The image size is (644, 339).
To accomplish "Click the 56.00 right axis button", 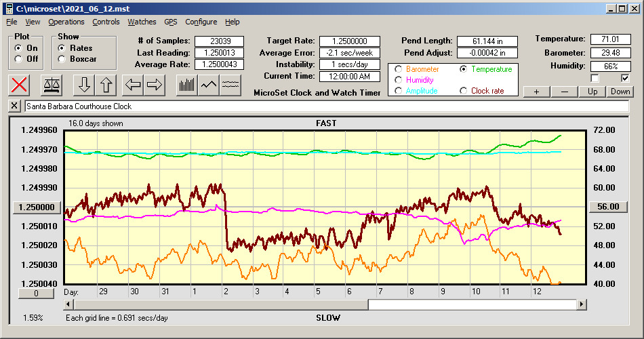I will click(x=608, y=207).
